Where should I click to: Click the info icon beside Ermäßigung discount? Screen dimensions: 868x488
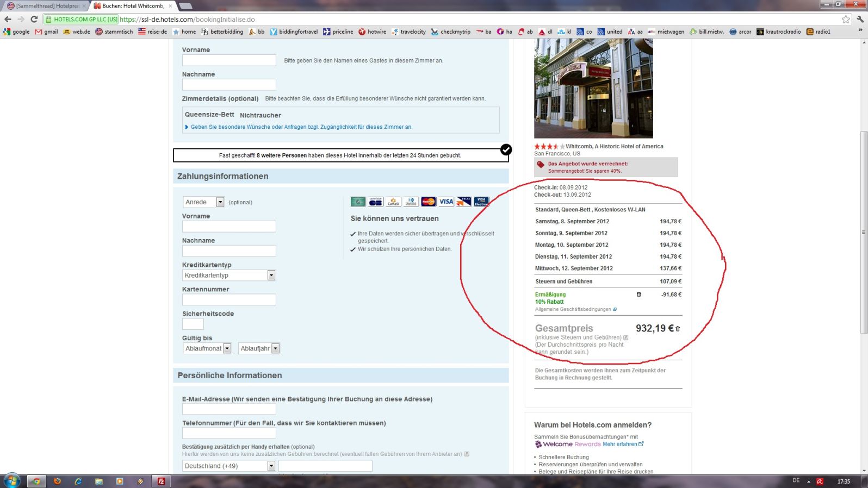638,295
